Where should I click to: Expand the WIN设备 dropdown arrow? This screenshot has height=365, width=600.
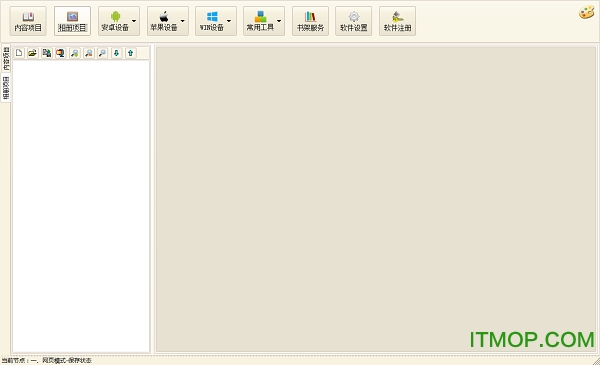click(229, 21)
